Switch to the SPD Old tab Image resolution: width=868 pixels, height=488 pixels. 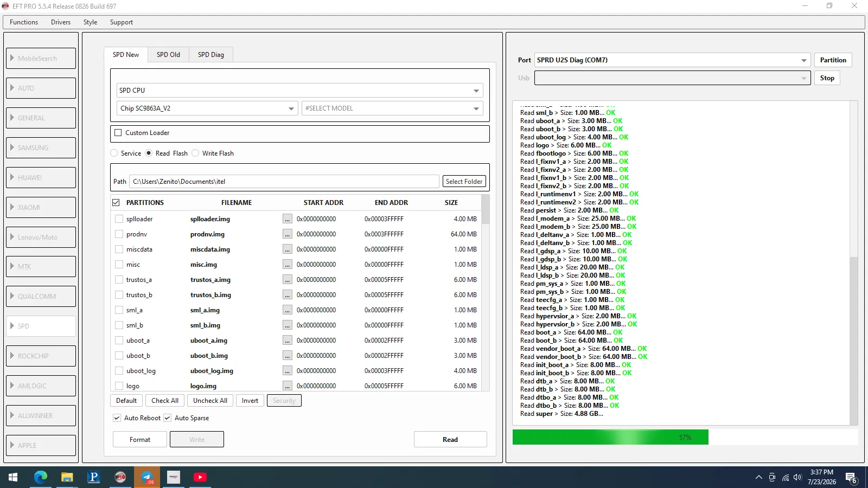click(168, 55)
